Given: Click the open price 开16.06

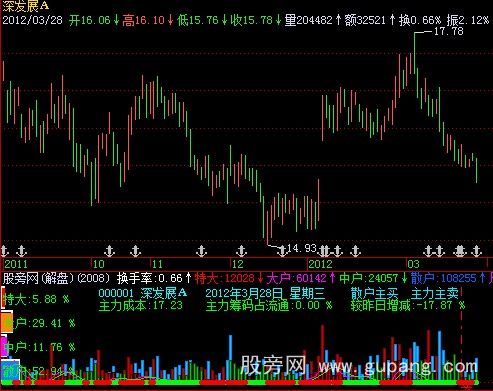Looking at the screenshot, I should coord(89,20).
